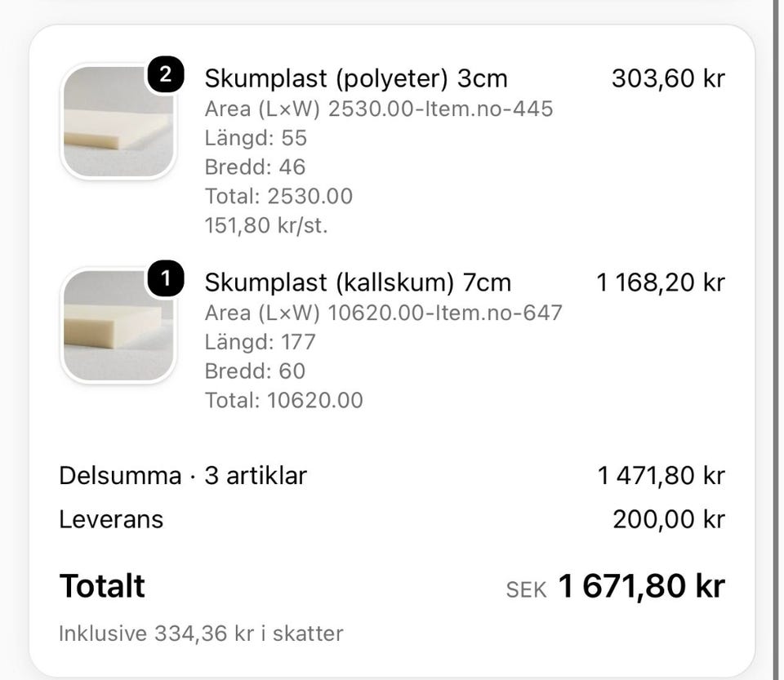Click the Längd: 55 detail
Viewport: 784px width, 680px height.
[256, 139]
